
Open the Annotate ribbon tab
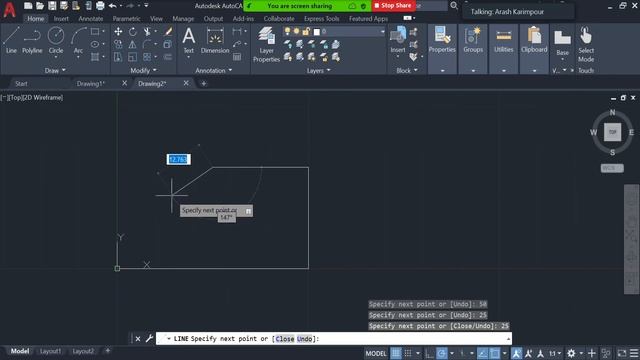point(91,19)
